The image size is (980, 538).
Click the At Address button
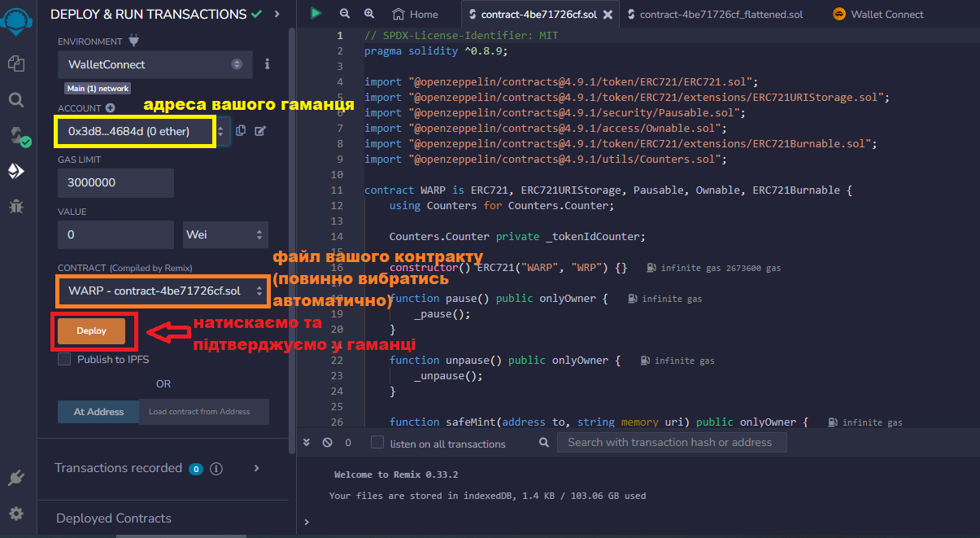(x=98, y=412)
